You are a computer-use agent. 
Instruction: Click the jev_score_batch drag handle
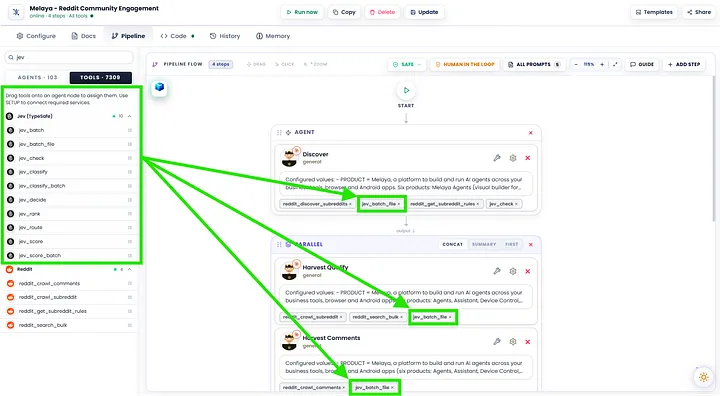(130, 255)
